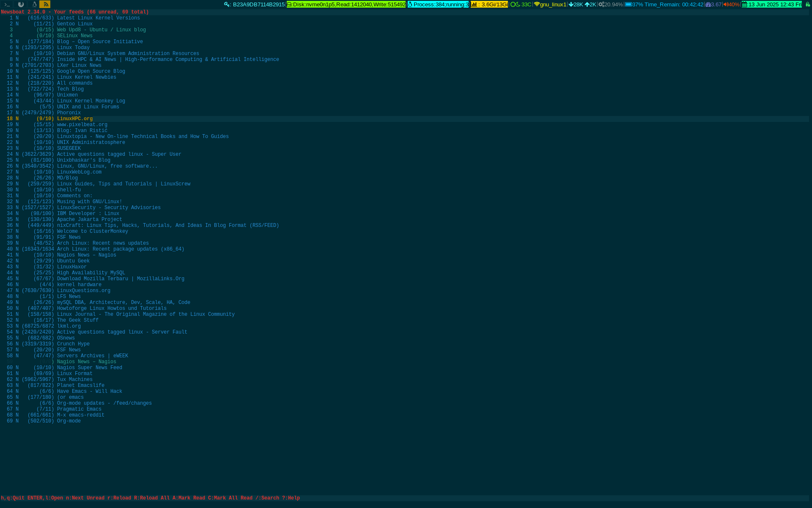The image size is (812, 508).
Task: Open Google Open Source Blog feed
Action: (x=91, y=71)
